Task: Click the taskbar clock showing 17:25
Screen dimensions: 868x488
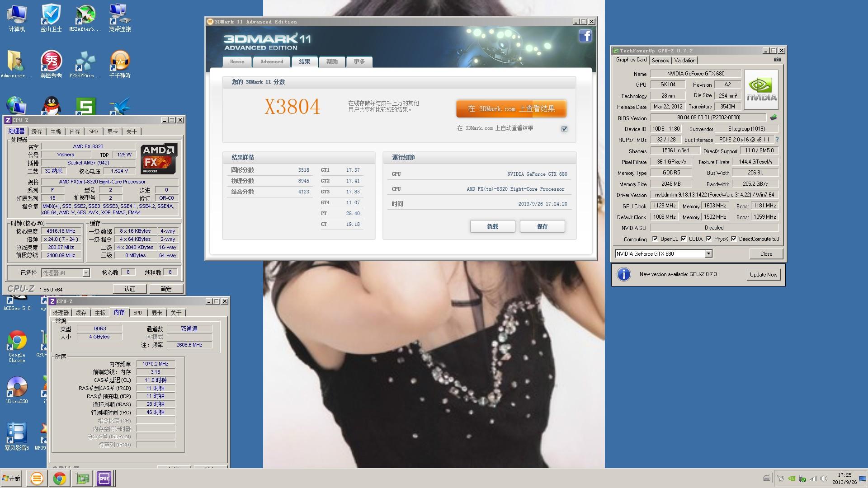Action: coord(844,479)
